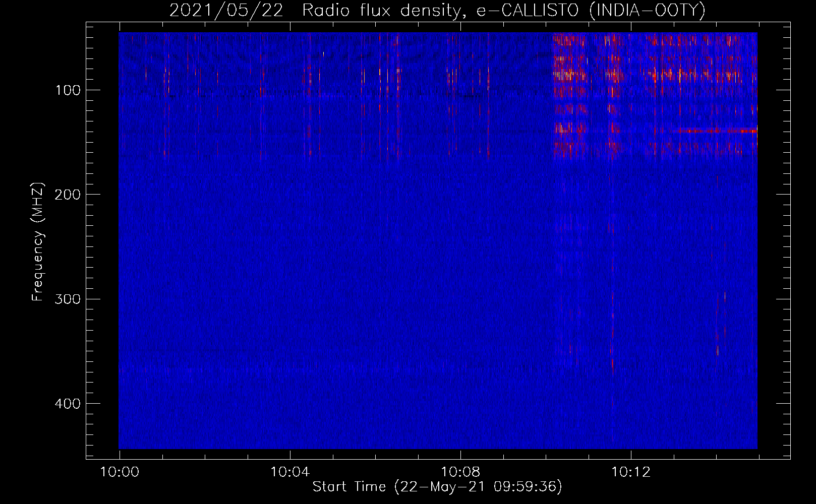Click the plot title mentioning e-CALLISTO (INDIA-OOTY)
Image resolution: width=816 pixels, height=504 pixels.
point(437,10)
